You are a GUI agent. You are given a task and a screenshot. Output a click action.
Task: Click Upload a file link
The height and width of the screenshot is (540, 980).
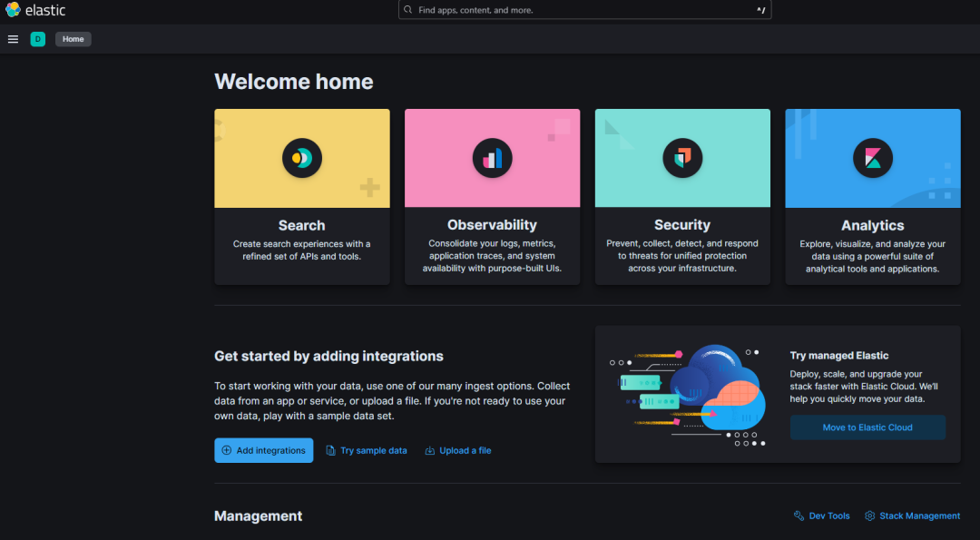[x=465, y=450]
